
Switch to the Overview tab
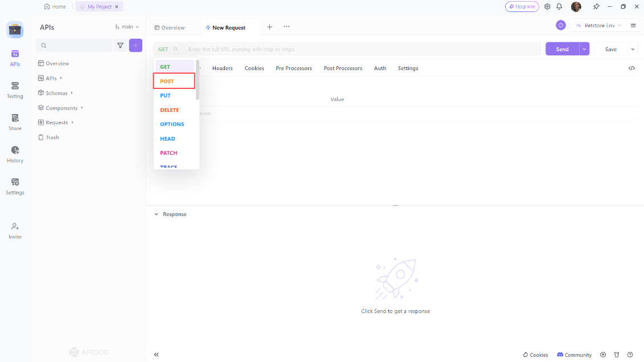[x=170, y=27]
